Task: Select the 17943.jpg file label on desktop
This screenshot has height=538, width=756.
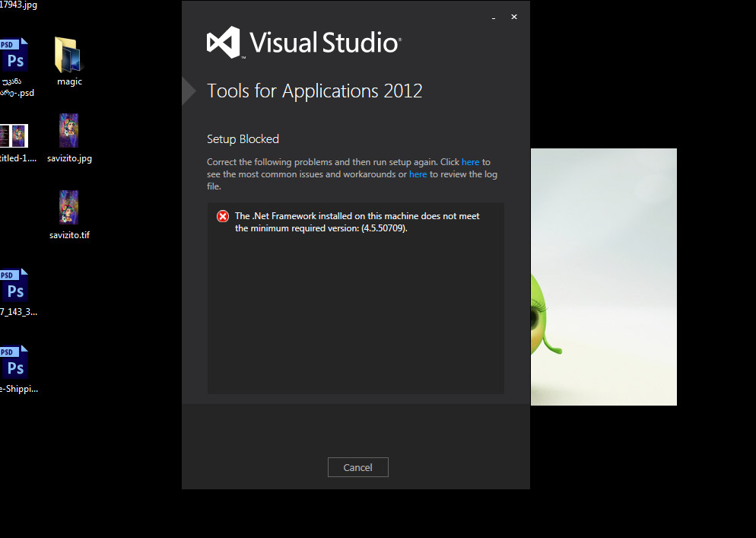Action: [x=18, y=5]
